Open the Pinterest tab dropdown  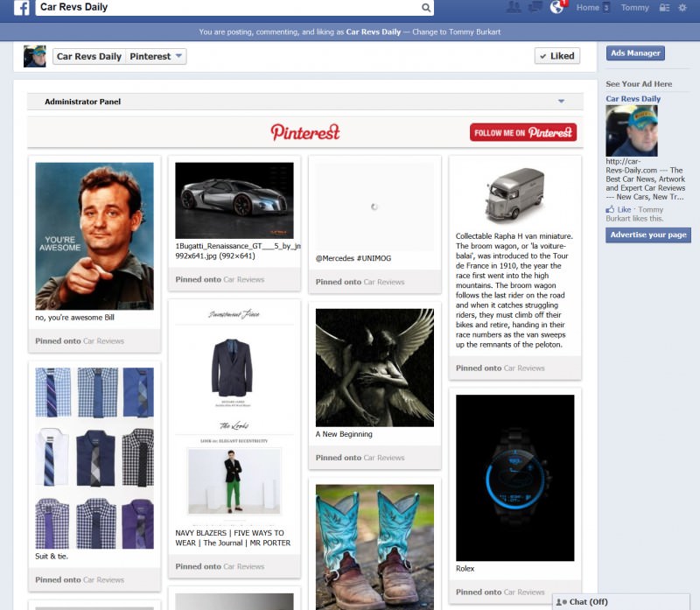click(156, 56)
